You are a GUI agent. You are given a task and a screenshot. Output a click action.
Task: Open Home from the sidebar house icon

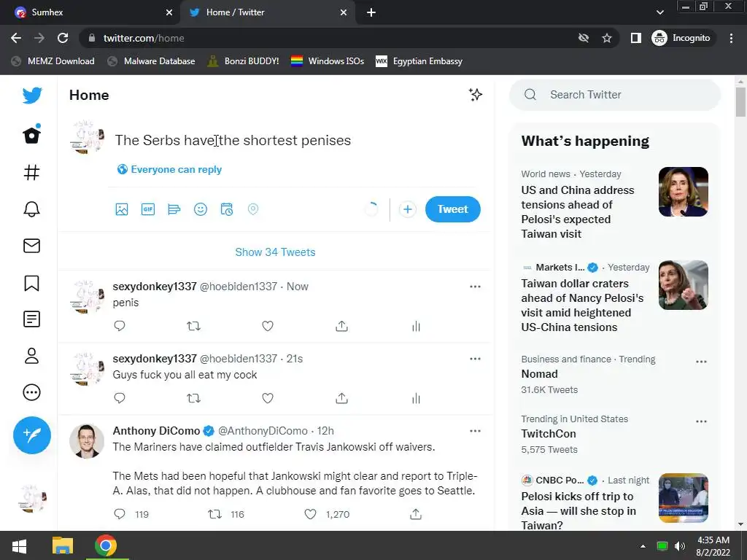[x=32, y=135]
